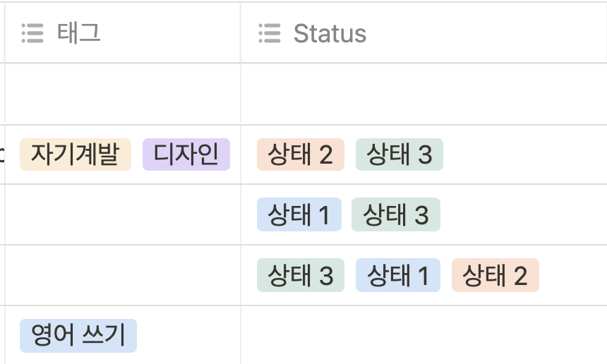The height and width of the screenshot is (364, 607).
Task: Click the 상태 3 tag right after the leading 상태 1
Action: click(396, 214)
